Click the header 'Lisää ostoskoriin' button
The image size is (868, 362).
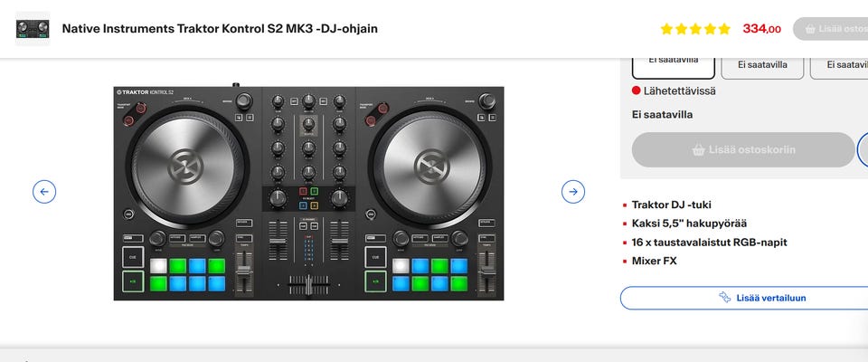pos(830,29)
